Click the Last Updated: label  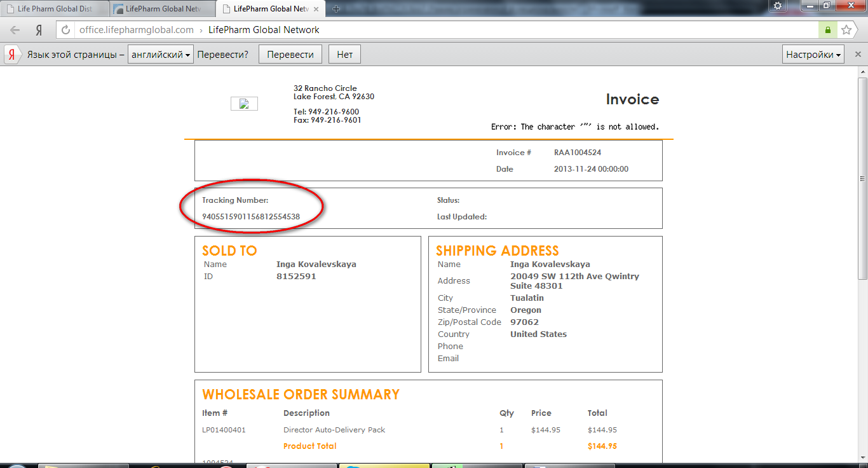(462, 217)
